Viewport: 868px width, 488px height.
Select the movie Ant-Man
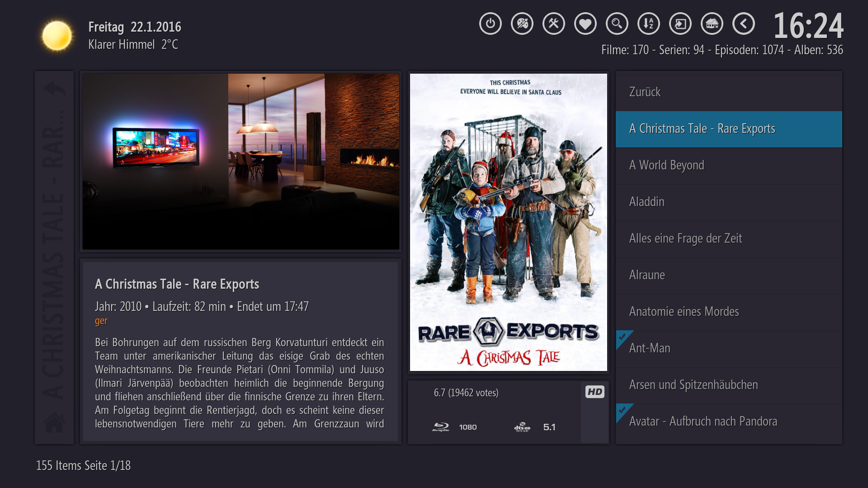click(729, 348)
